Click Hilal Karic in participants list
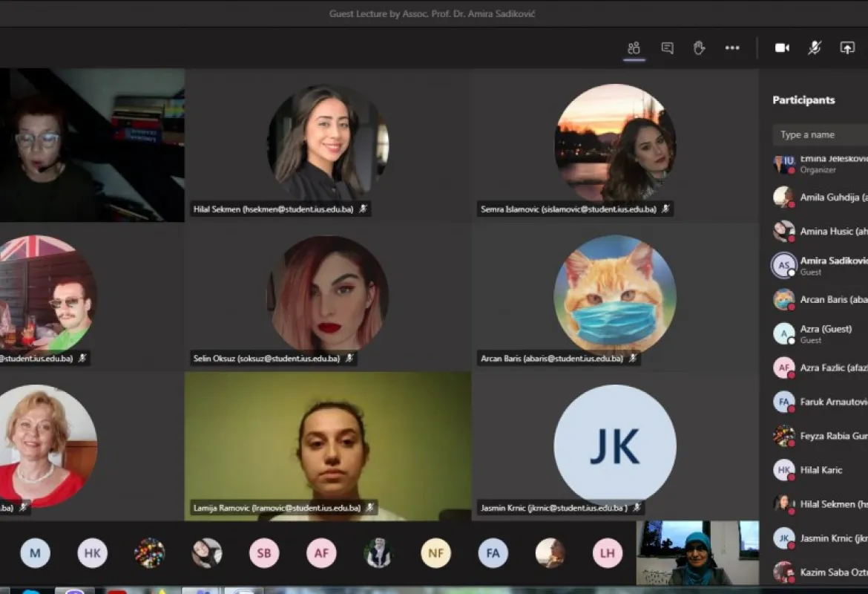This screenshot has height=594, width=868. (x=821, y=470)
